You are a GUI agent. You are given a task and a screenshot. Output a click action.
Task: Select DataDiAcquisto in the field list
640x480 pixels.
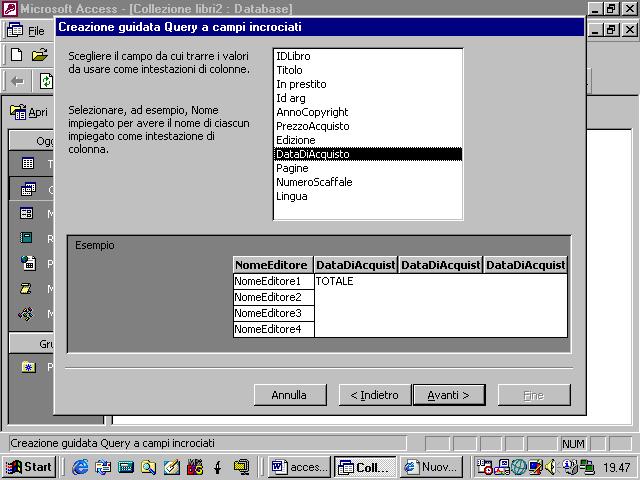point(368,154)
